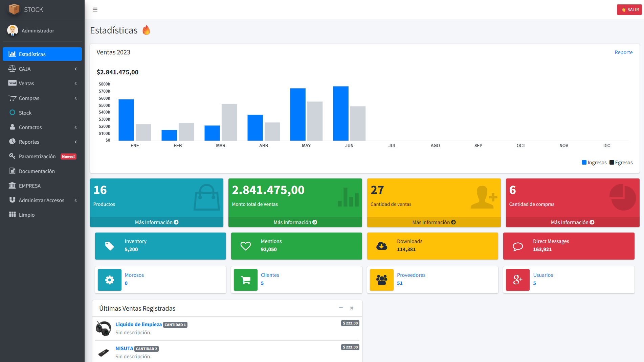Click the gear icon in Morosos card
This screenshot has height=362, width=644.
pos(109,280)
